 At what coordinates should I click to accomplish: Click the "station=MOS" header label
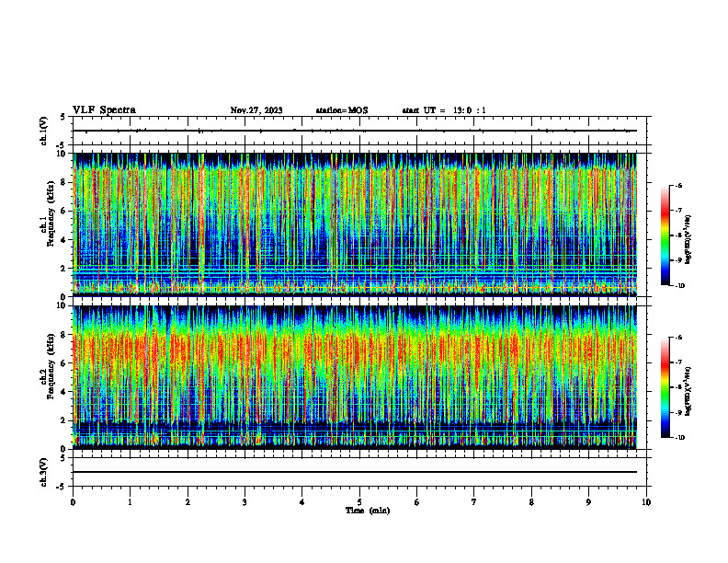[x=342, y=110]
